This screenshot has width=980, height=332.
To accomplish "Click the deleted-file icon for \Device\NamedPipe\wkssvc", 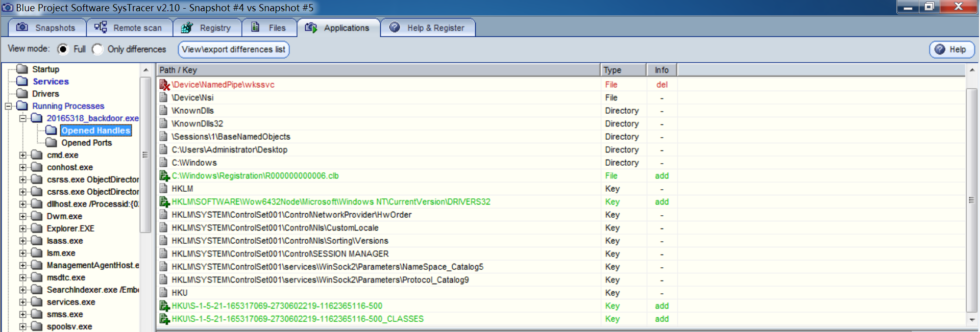I will coord(164,85).
